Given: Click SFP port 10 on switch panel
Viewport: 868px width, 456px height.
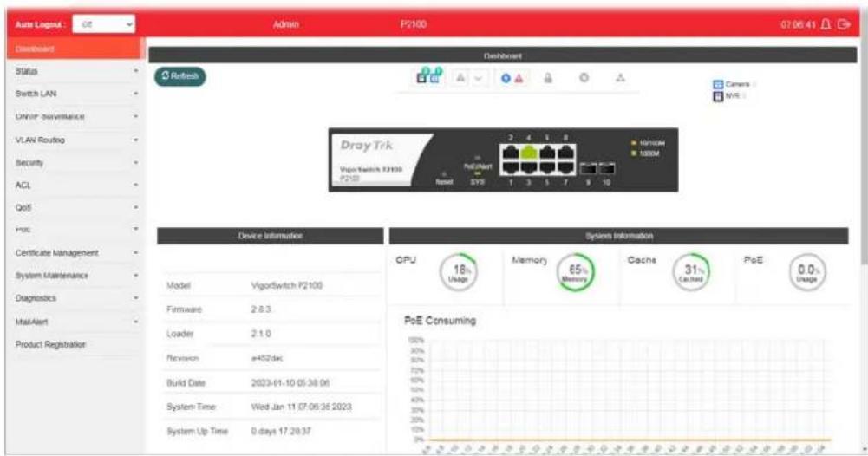Looking at the screenshot, I should [607, 168].
